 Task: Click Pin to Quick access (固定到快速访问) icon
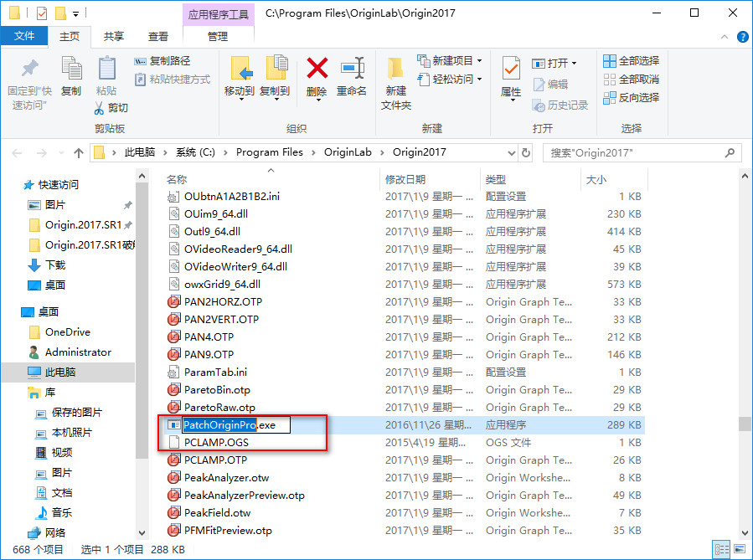tap(30, 68)
